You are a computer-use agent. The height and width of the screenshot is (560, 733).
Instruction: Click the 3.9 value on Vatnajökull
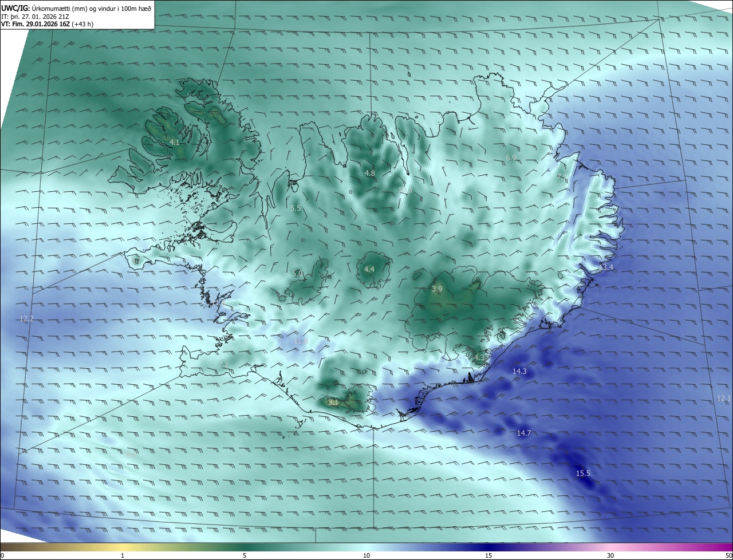tap(437, 289)
